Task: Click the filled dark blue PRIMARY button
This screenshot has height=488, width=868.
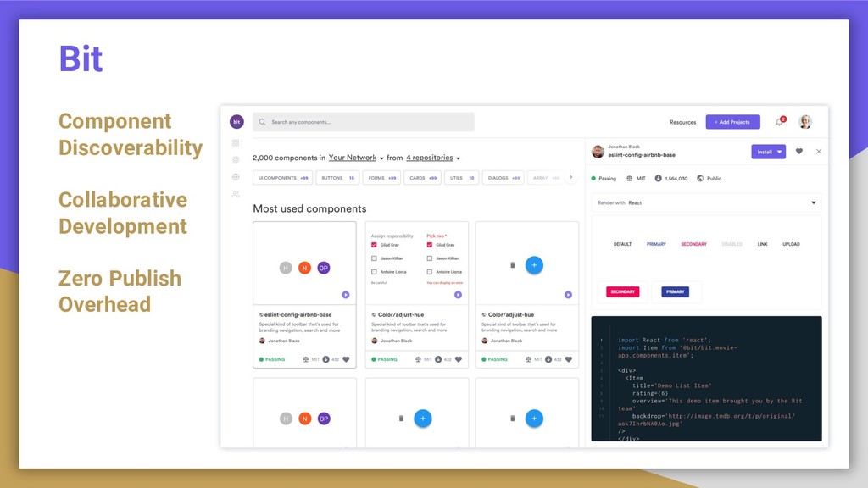Action: [x=675, y=291]
